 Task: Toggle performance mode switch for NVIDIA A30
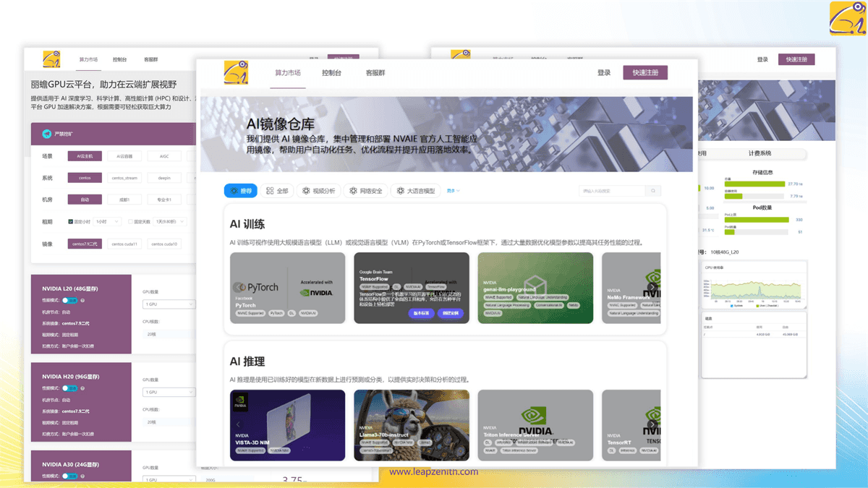tap(69, 476)
